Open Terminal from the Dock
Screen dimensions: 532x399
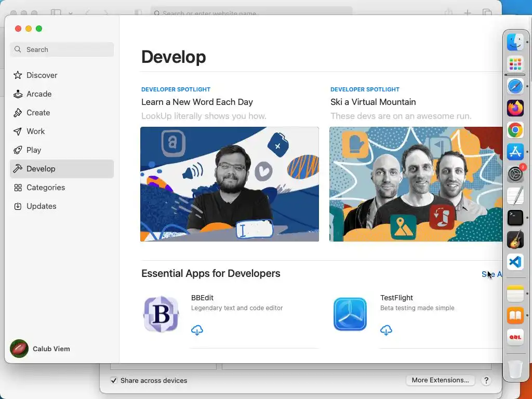click(x=515, y=218)
